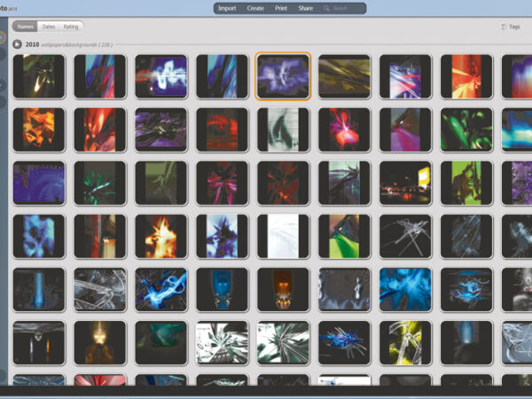Collapse the 2010 album group arrow
This screenshot has height=399, width=532.
pos(17,43)
